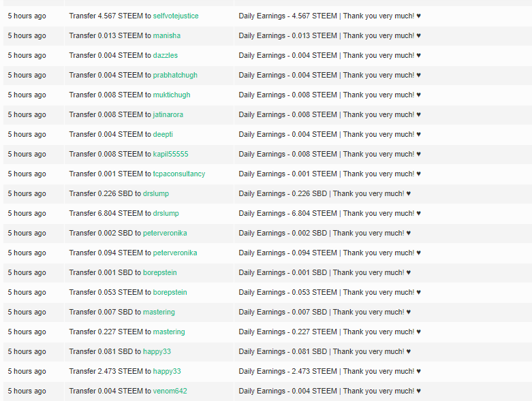Screen dimensions: 532x401
Task: Open the dazzles account link
Action: click(166, 55)
